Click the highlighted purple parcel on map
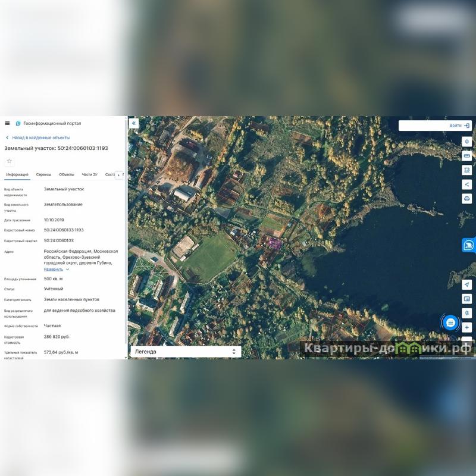476x476 pixels. tap(275, 242)
